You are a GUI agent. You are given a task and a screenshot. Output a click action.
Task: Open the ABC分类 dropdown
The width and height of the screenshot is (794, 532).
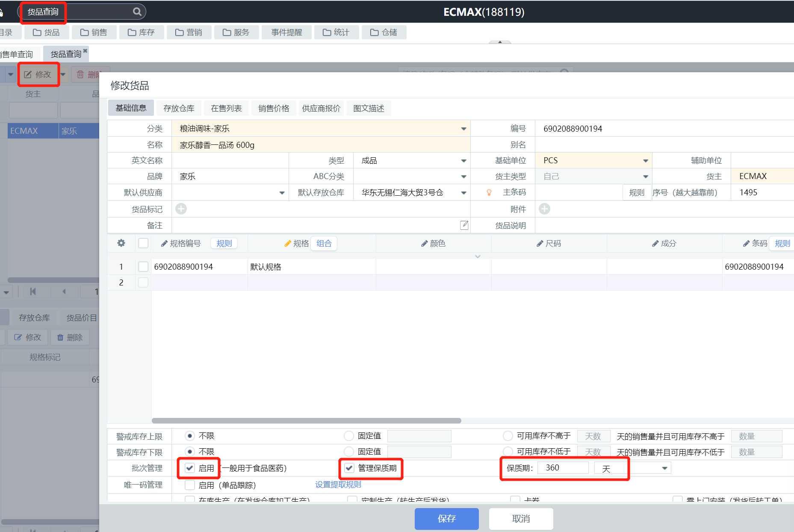point(463,176)
